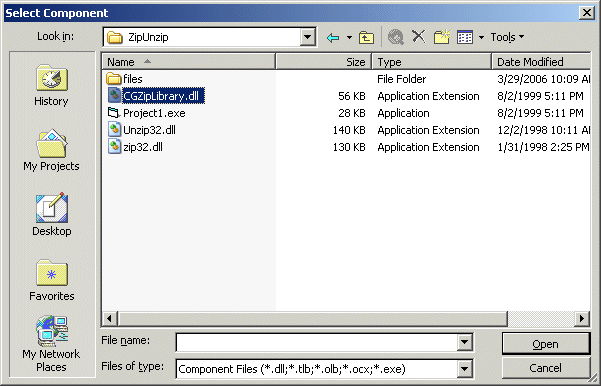
Task: Click the Delete X toolbar icon
Action: pos(418,37)
